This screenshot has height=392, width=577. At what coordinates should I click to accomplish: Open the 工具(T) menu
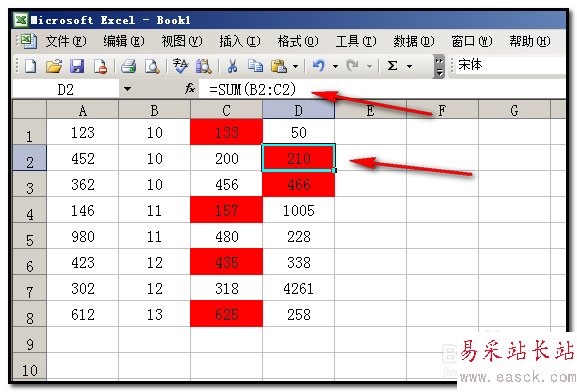(x=356, y=41)
